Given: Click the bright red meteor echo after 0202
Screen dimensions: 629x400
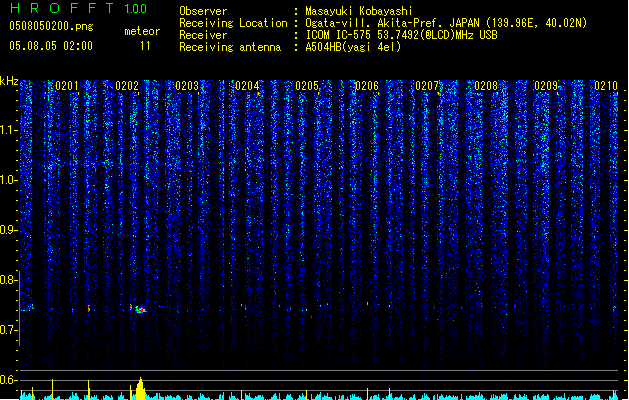Looking at the screenshot, I should [x=140, y=310].
